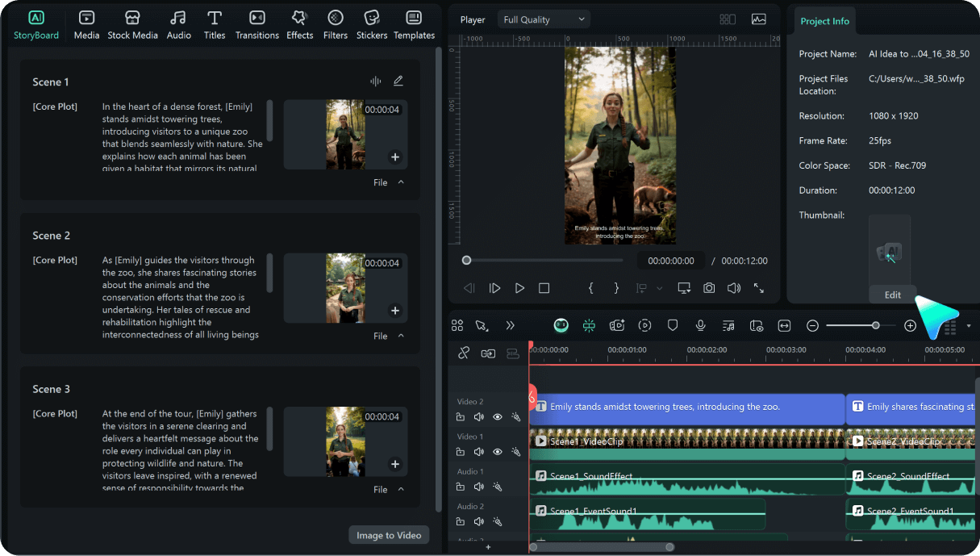Toggle visibility of Video 1 track
The width and height of the screenshot is (980, 556).
click(x=497, y=452)
